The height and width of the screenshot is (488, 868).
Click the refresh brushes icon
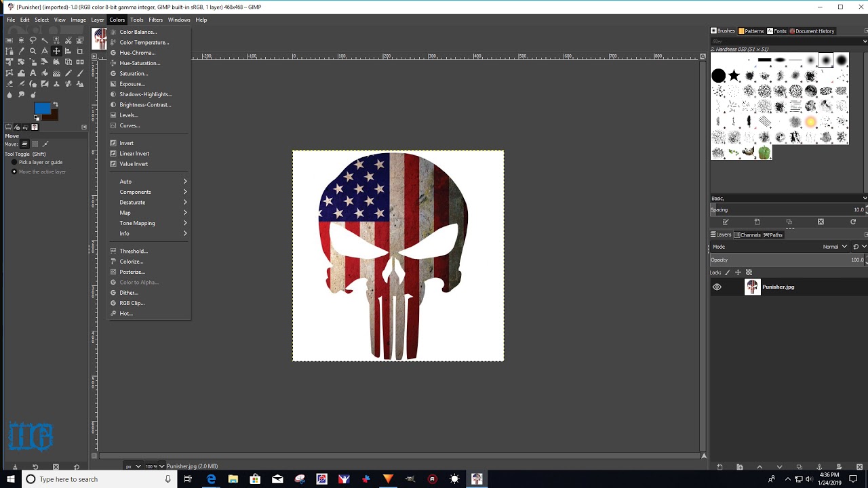(853, 222)
